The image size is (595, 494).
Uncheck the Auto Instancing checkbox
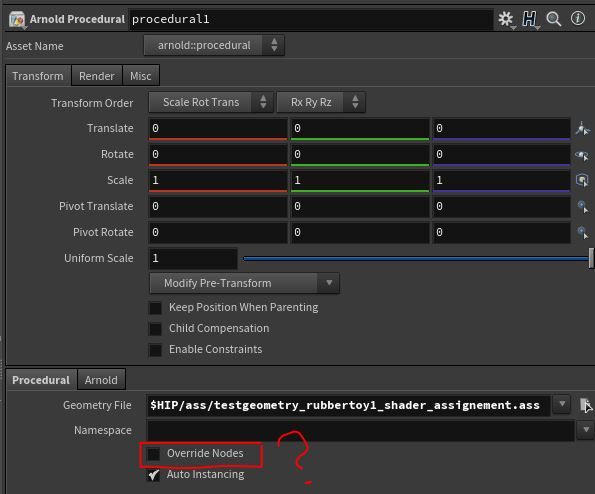154,475
